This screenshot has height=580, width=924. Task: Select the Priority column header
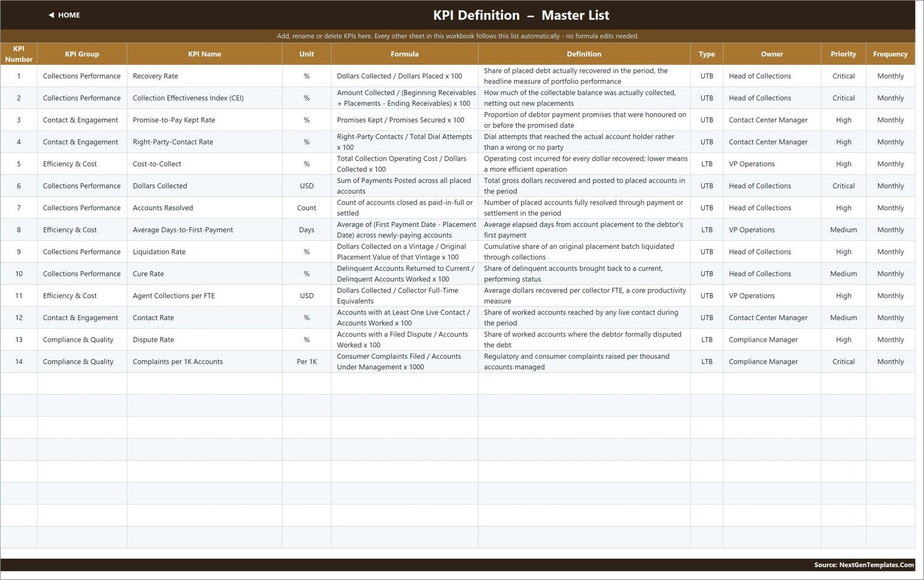(x=844, y=54)
